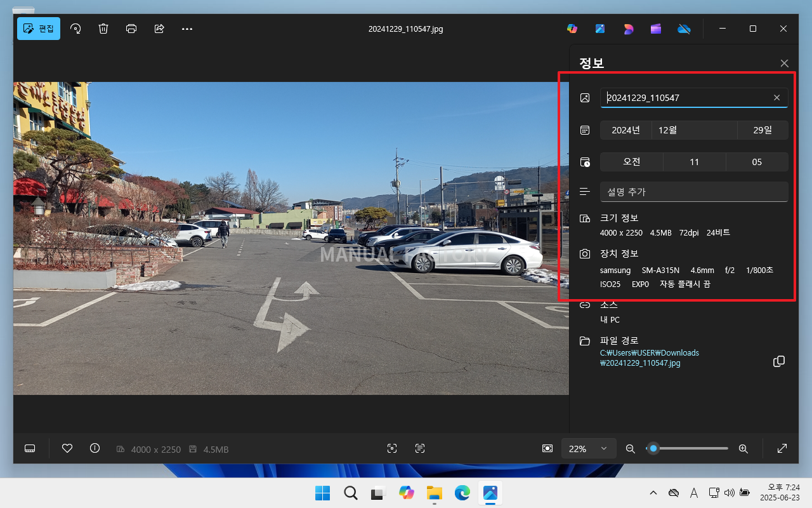Select the 2024년 year field
This screenshot has width=812, height=508.
(625, 130)
